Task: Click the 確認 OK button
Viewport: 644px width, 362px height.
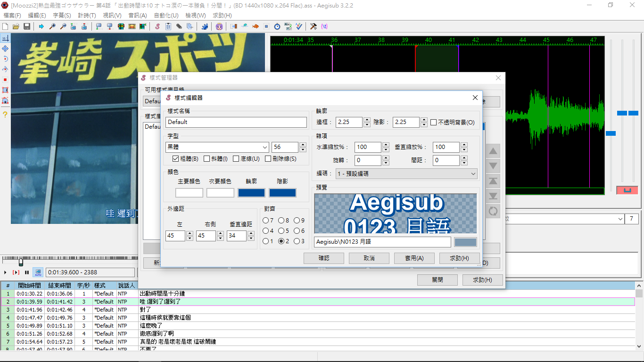Action: click(324, 258)
